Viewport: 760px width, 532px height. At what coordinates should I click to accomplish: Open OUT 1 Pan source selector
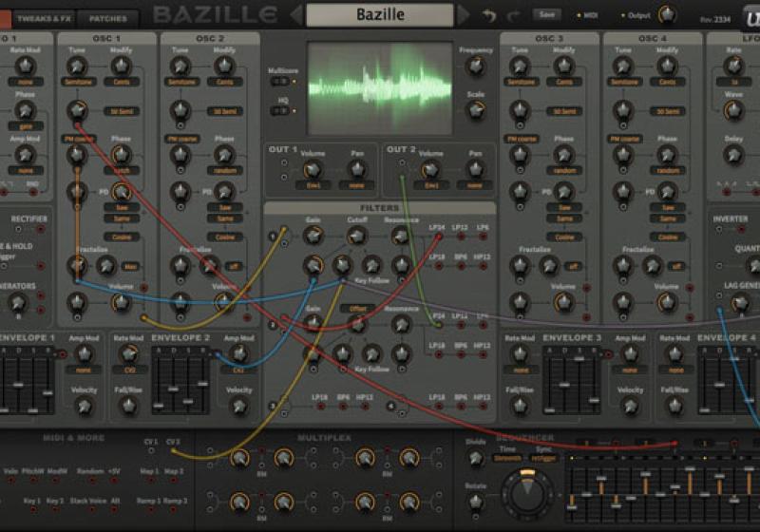pyautogui.click(x=357, y=185)
